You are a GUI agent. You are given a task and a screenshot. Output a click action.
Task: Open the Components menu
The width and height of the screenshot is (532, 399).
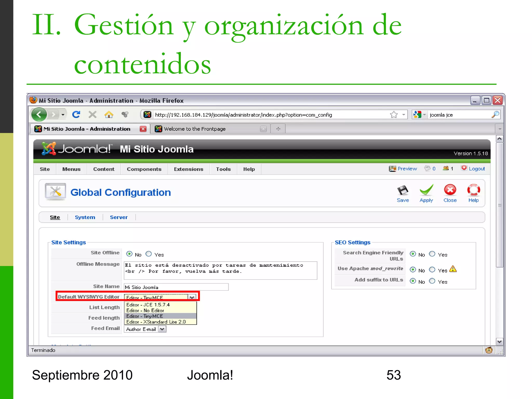click(x=144, y=169)
